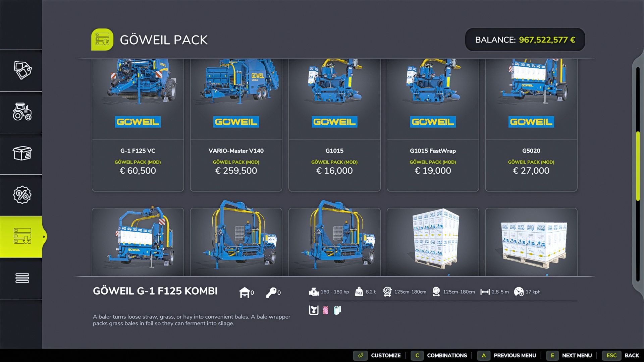This screenshot has width=644, height=362.
Task: Select the wide bale wrap pallet thumbnail
Action: (531, 242)
